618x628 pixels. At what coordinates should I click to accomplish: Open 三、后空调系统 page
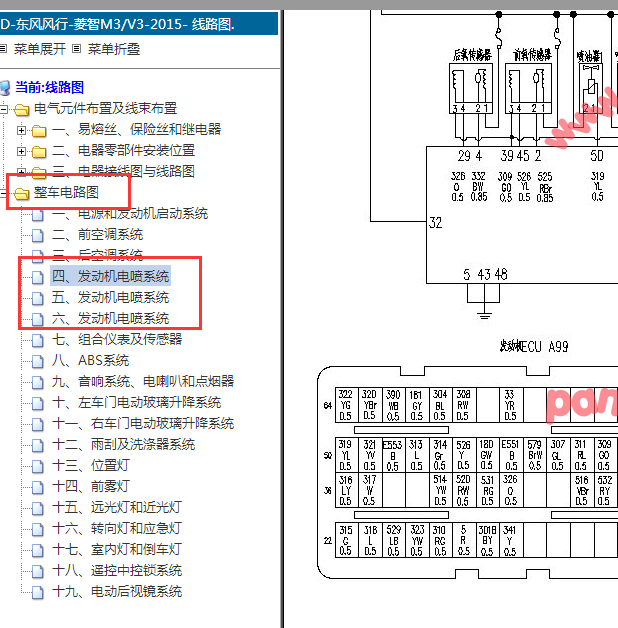tap(97, 256)
